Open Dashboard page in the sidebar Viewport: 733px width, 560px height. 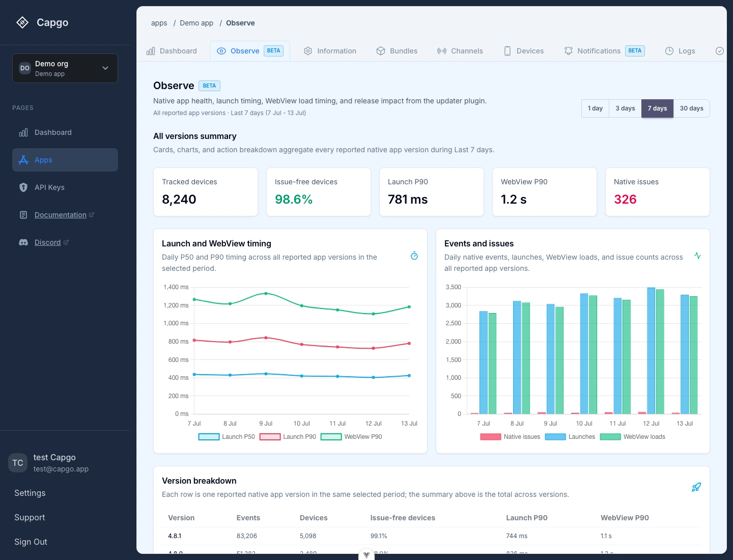click(65, 132)
